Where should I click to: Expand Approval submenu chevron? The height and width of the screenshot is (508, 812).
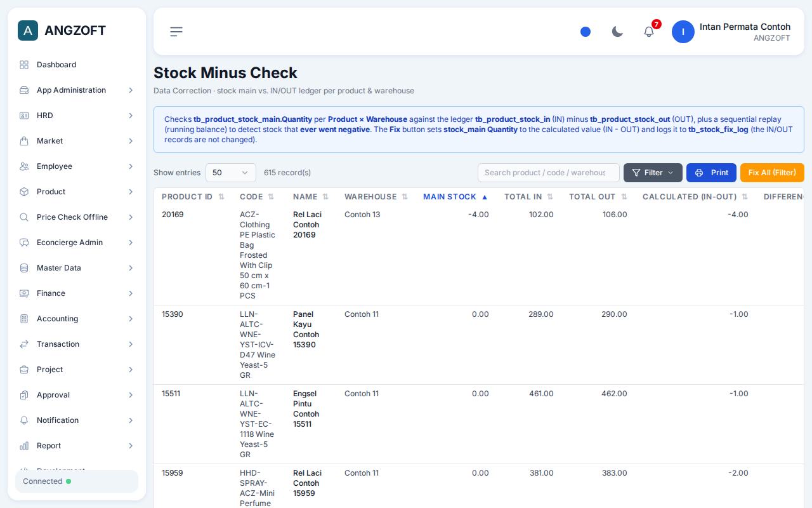131,395
